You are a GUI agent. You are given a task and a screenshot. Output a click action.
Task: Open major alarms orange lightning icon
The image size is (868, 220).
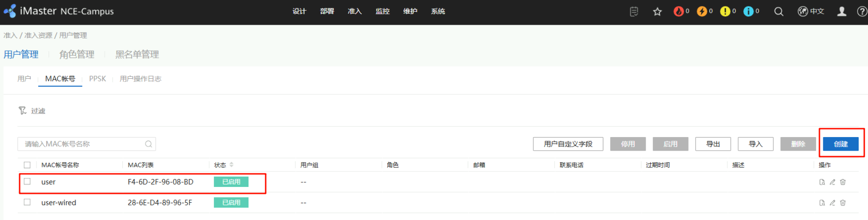(x=702, y=11)
